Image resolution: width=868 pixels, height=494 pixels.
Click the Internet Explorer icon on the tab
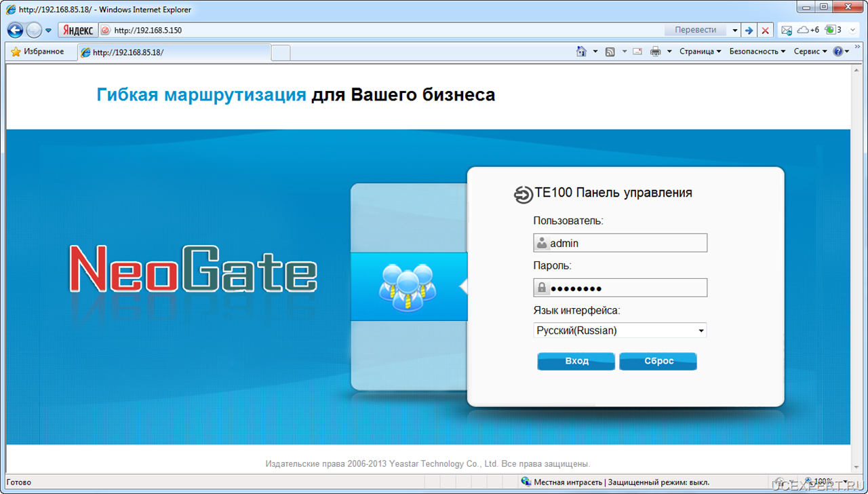(85, 52)
